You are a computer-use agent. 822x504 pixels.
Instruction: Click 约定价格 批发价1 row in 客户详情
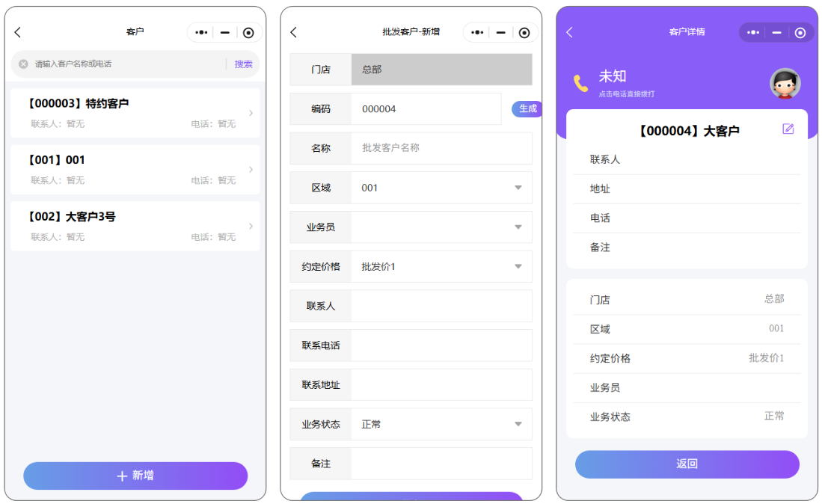pyautogui.click(x=687, y=358)
